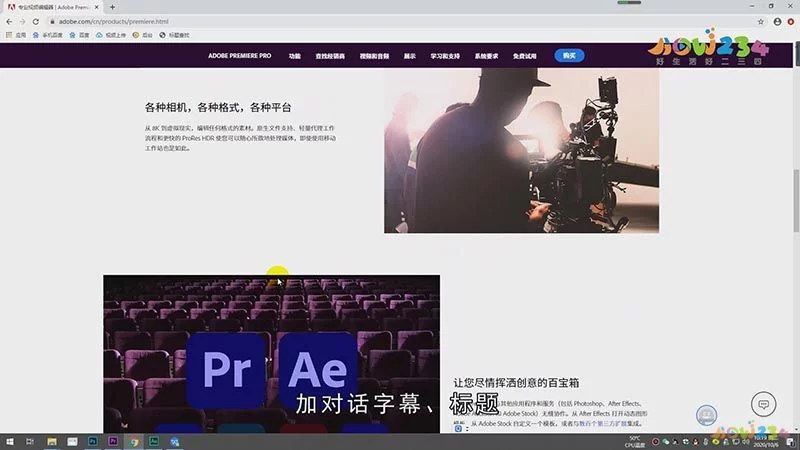Image resolution: width=800 pixels, height=450 pixels.
Task: Open the 百度 bookmark
Action: 79,35
